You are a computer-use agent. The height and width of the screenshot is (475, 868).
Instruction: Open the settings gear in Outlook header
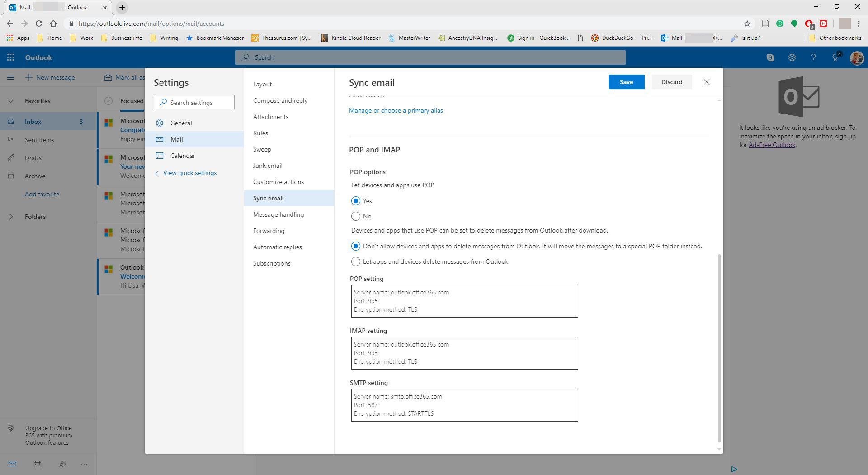click(x=792, y=57)
